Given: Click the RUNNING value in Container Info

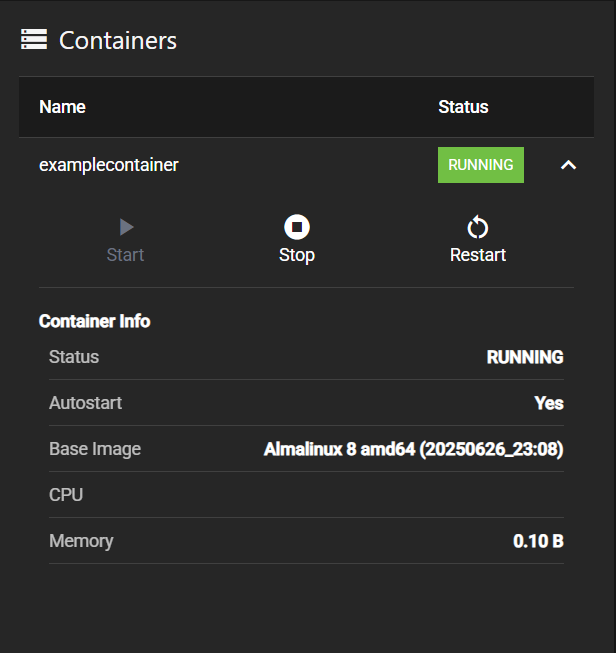Looking at the screenshot, I should click(x=525, y=358).
